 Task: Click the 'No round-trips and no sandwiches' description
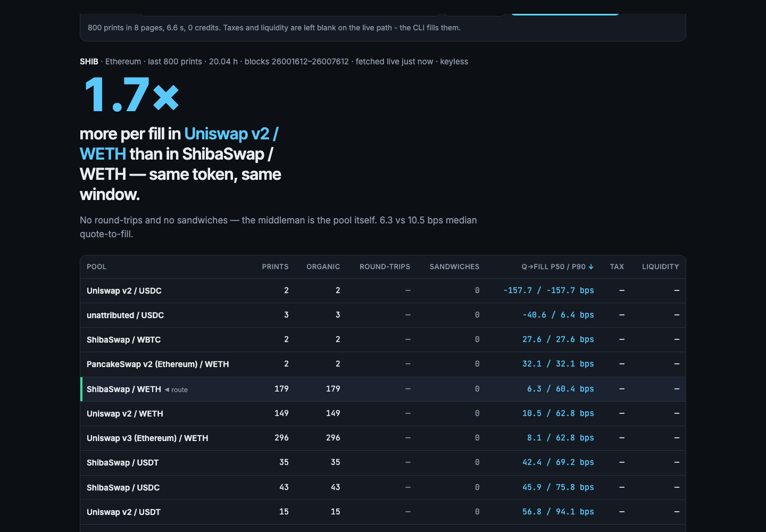coord(278,227)
